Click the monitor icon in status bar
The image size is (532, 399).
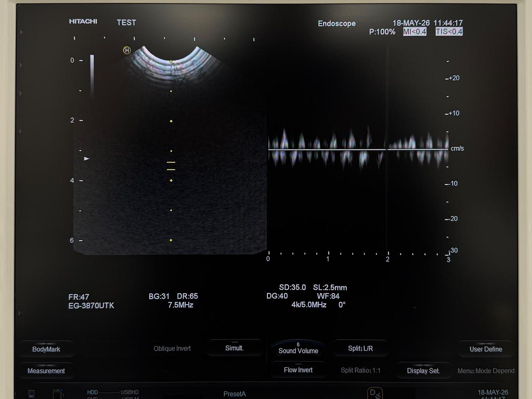tap(32, 393)
